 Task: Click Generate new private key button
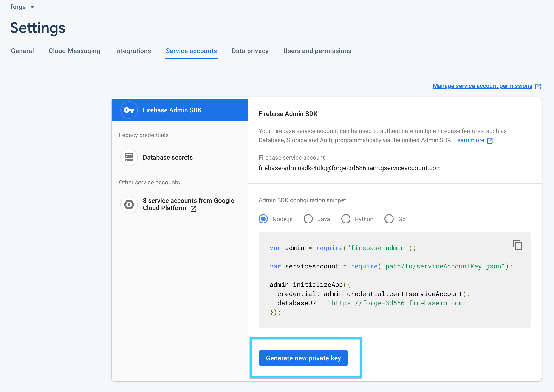coord(303,358)
